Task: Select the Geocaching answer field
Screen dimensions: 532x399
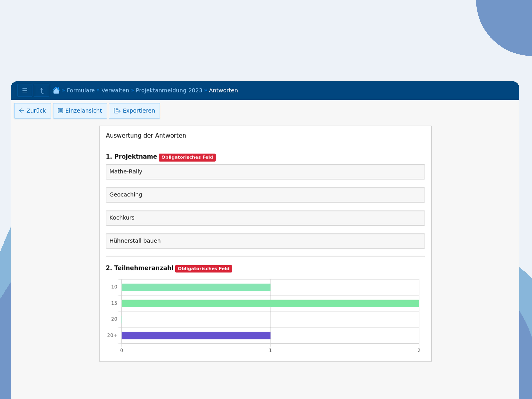Action: [265, 195]
